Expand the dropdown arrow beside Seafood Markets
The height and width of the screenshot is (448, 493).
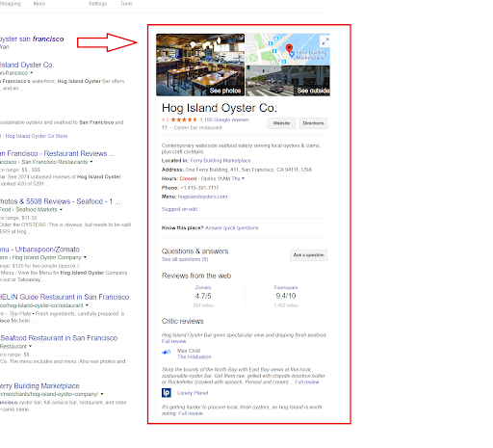[61, 210]
